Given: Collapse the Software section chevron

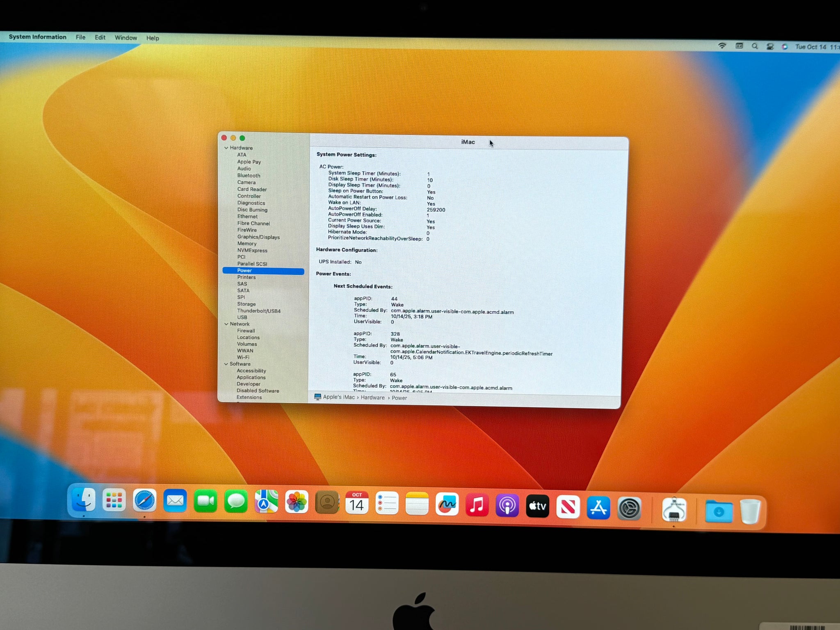Looking at the screenshot, I should coord(226,364).
